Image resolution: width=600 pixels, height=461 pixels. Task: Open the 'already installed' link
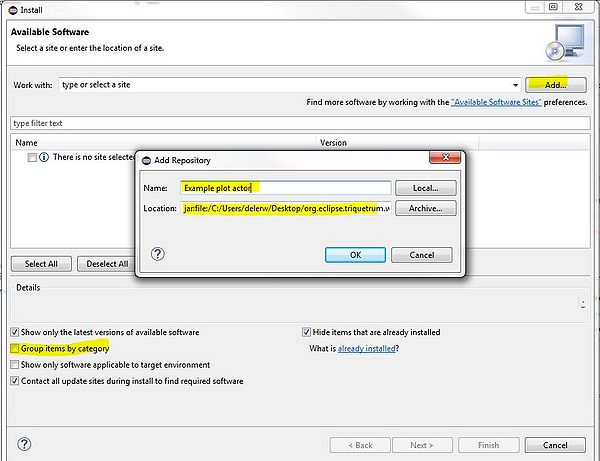pos(366,349)
